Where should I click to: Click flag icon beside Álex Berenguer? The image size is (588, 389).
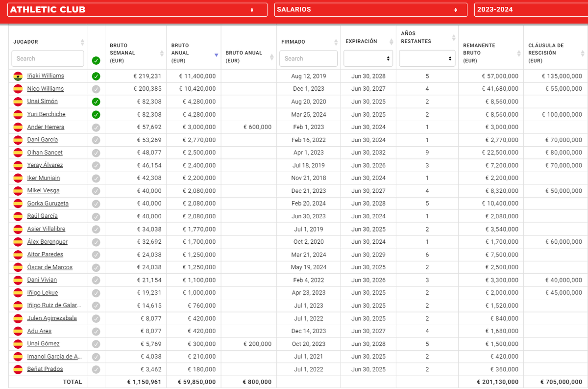pyautogui.click(x=18, y=242)
